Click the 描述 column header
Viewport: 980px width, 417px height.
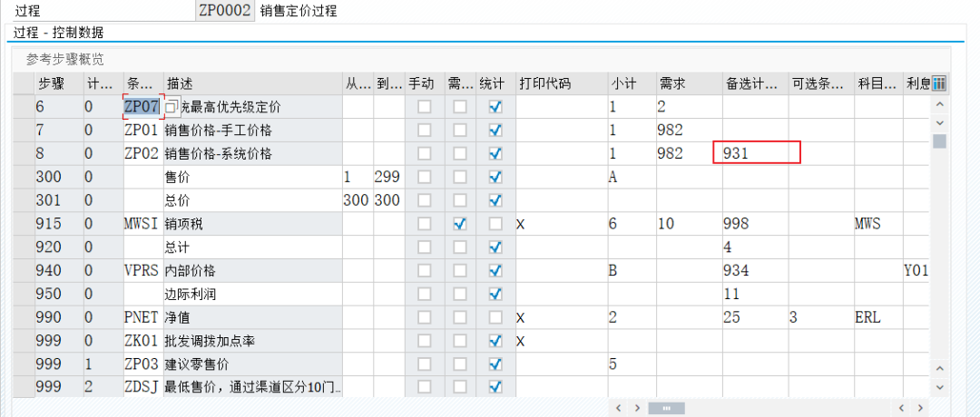[252, 83]
